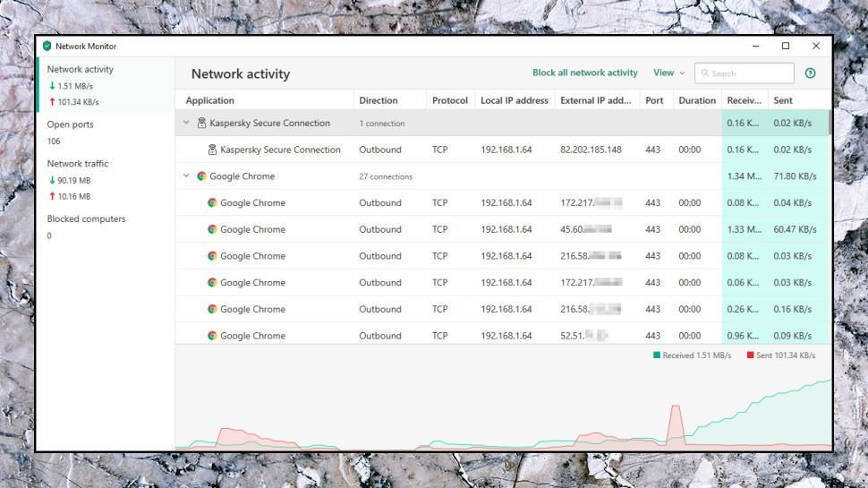Sort by the Duration column header
This screenshot has height=488, width=868.
tap(697, 100)
